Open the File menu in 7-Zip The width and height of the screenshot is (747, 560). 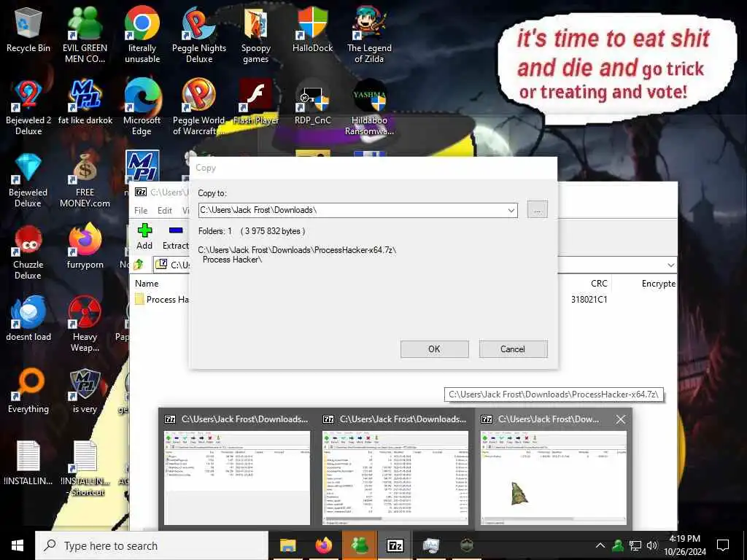pos(141,211)
